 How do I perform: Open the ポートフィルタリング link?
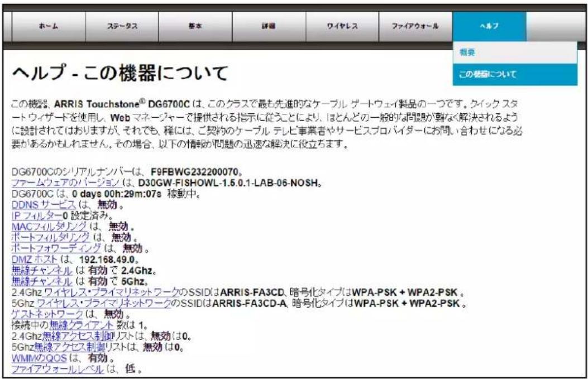click(x=51, y=237)
